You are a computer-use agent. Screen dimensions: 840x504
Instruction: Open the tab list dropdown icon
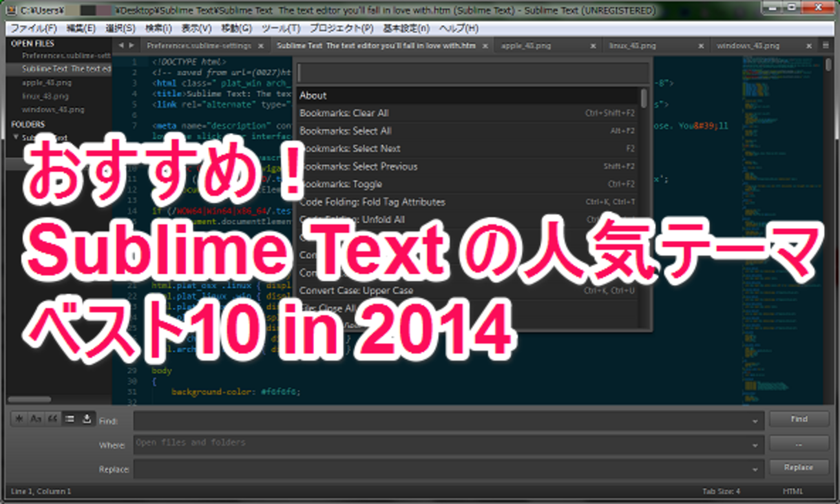point(825,46)
